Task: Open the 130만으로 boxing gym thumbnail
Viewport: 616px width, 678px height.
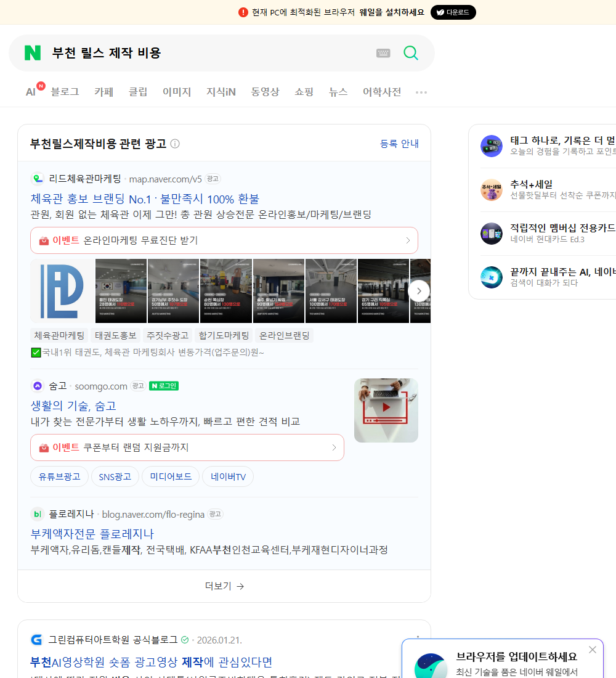Action: coord(226,291)
